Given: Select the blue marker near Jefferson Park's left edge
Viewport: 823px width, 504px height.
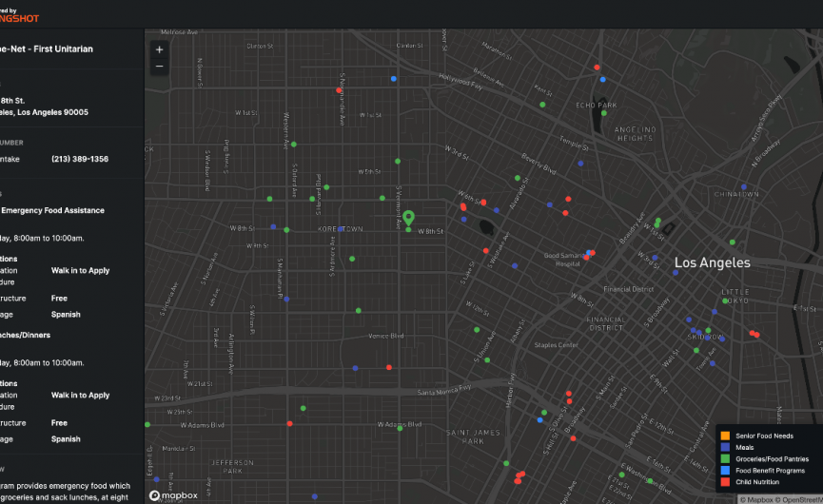Looking at the screenshot, I should click(x=156, y=479).
